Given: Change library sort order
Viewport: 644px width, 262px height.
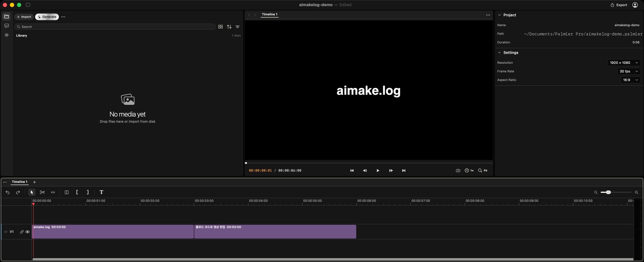Looking at the screenshot, I should [x=229, y=27].
